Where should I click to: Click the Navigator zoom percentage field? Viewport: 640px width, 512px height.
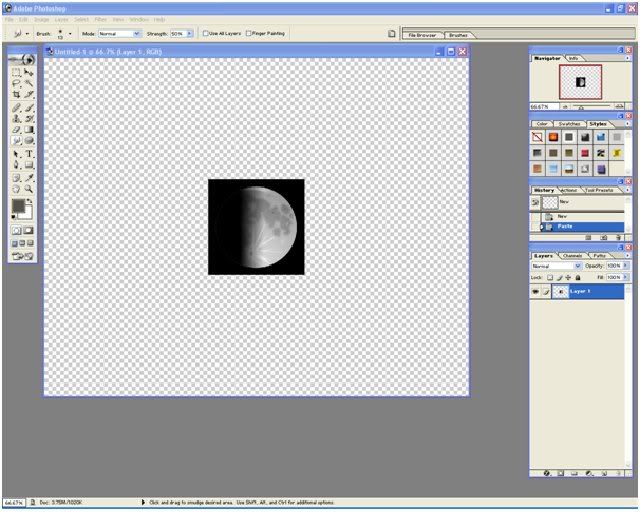(544, 107)
